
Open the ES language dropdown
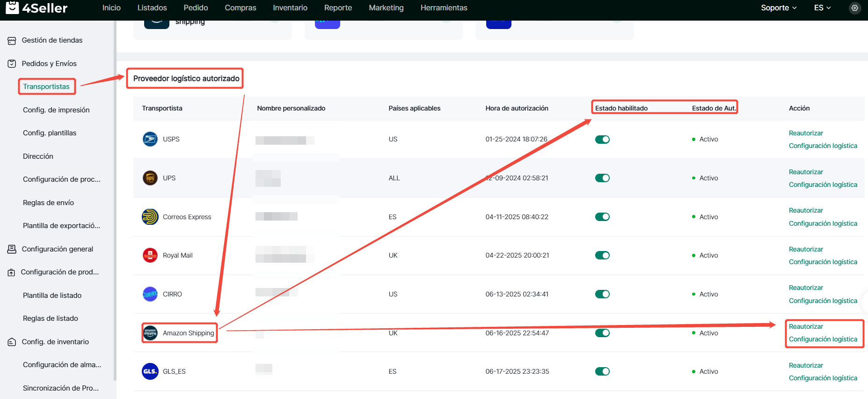click(x=822, y=8)
